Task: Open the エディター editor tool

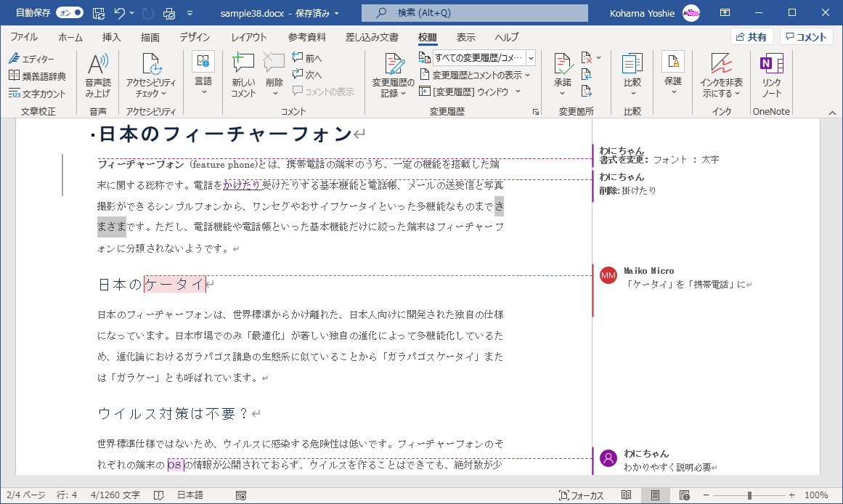Action: 32,59
